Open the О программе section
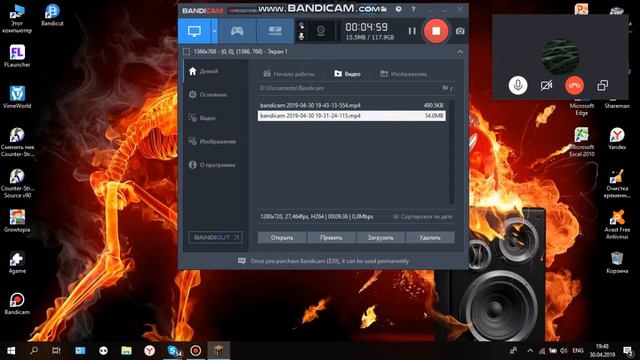 [215, 165]
